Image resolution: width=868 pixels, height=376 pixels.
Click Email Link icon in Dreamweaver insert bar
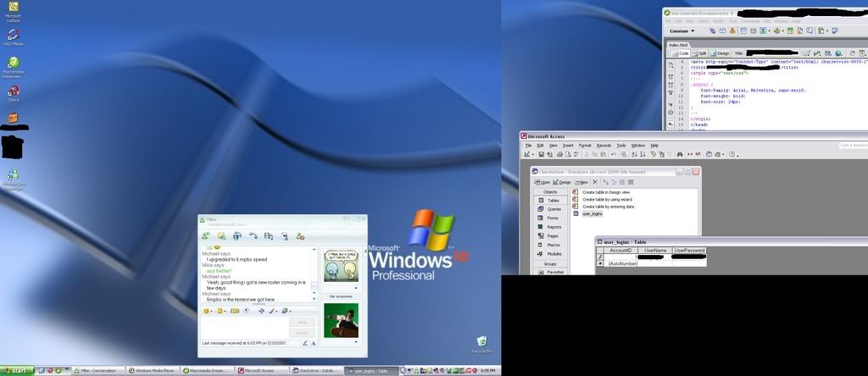(x=723, y=31)
